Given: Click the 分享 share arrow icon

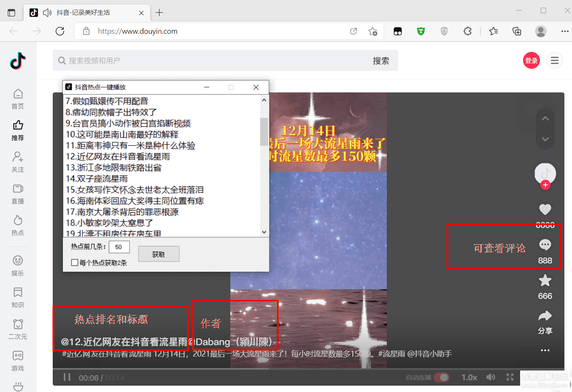Looking at the screenshot, I should (x=545, y=316).
